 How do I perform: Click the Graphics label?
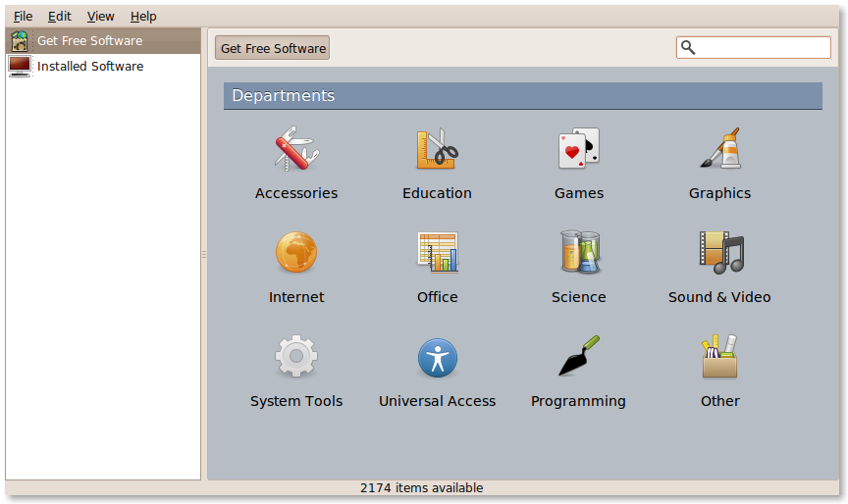click(719, 194)
